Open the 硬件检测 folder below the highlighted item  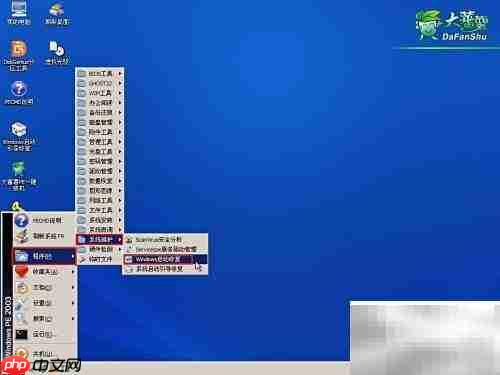tap(100, 249)
